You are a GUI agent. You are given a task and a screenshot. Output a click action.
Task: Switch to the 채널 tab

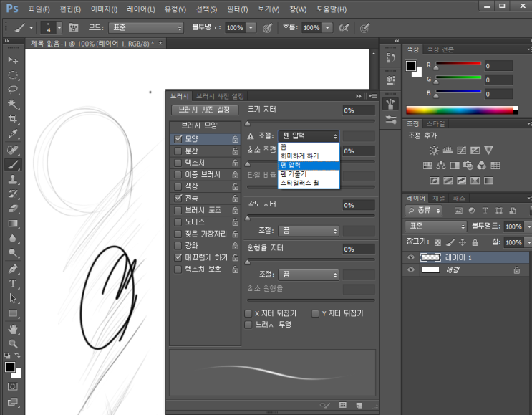click(438, 197)
